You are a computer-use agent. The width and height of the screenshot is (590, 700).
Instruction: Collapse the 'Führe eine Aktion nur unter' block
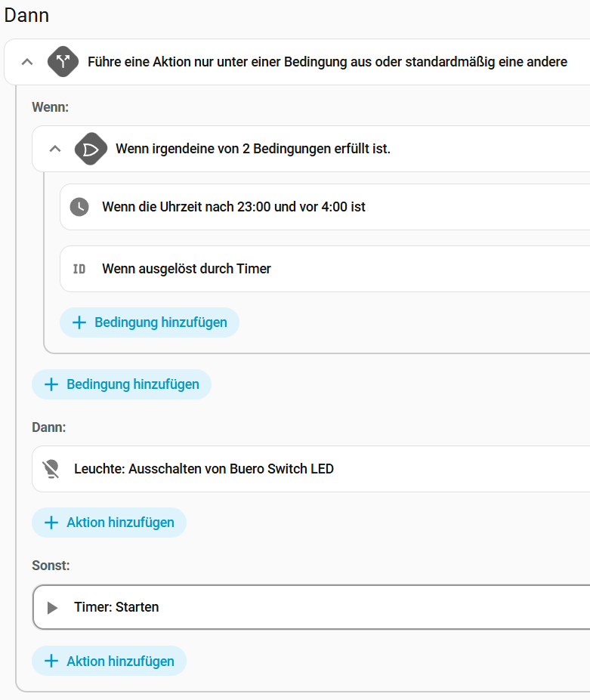coord(27,62)
